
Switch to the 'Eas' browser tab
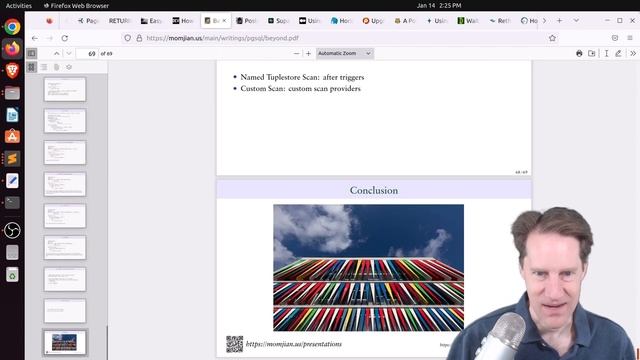151,20
